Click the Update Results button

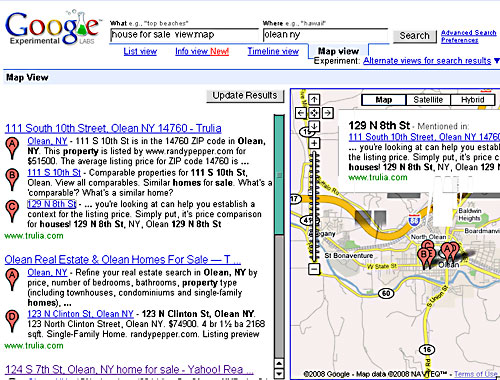[245, 96]
